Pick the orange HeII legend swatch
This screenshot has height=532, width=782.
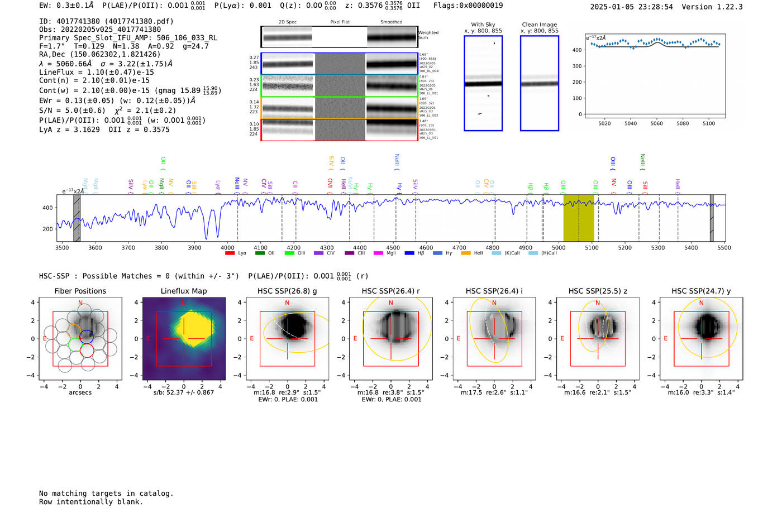coord(466,253)
